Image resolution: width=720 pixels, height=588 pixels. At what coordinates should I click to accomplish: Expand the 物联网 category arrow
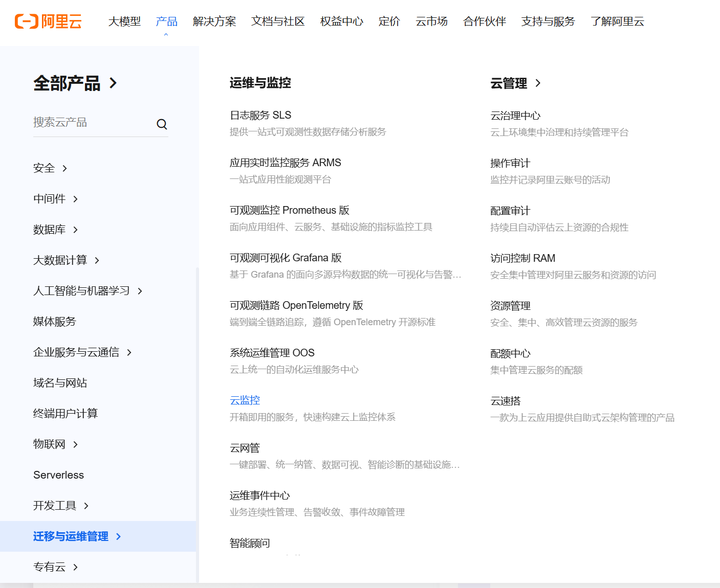point(75,444)
